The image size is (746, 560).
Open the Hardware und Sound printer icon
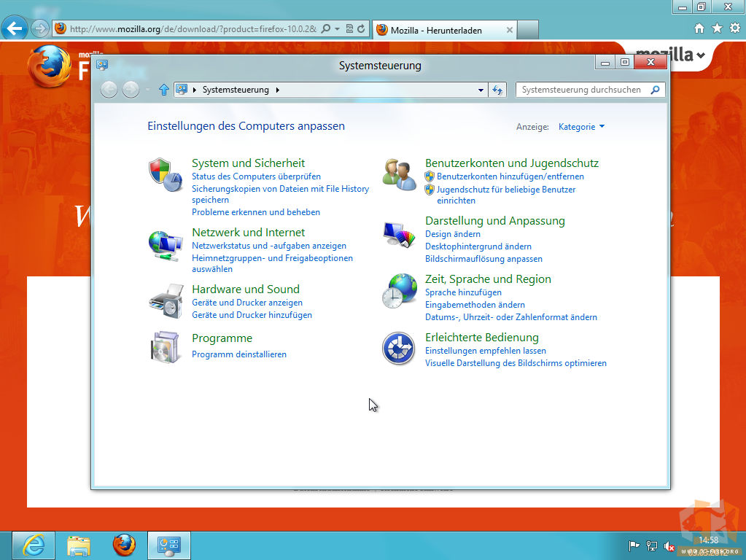point(166,301)
